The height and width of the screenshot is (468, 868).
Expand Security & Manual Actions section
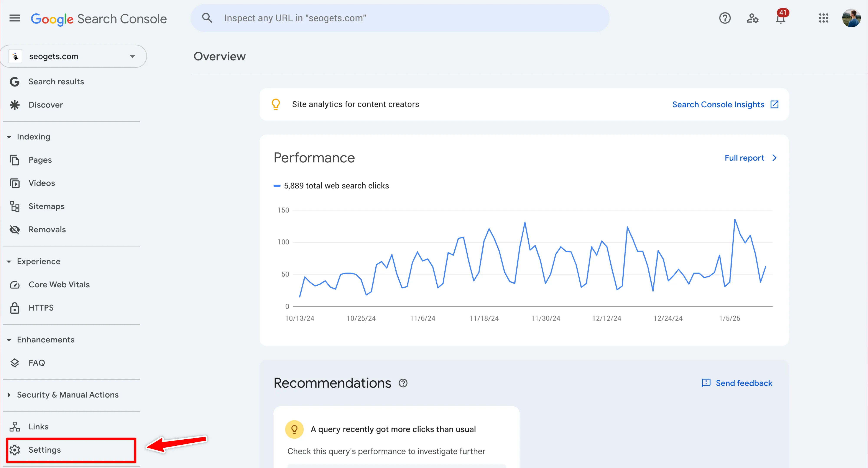9,395
